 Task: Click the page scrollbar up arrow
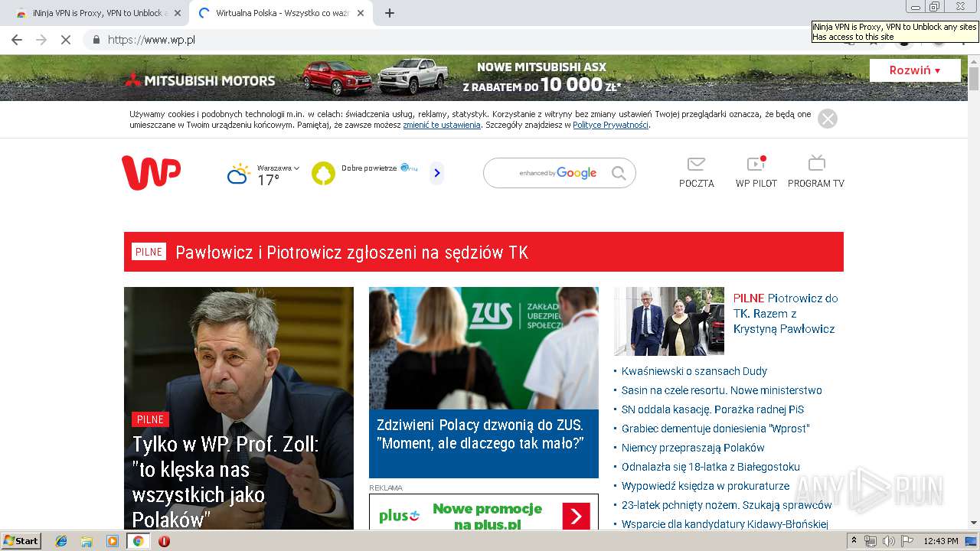coord(974,60)
